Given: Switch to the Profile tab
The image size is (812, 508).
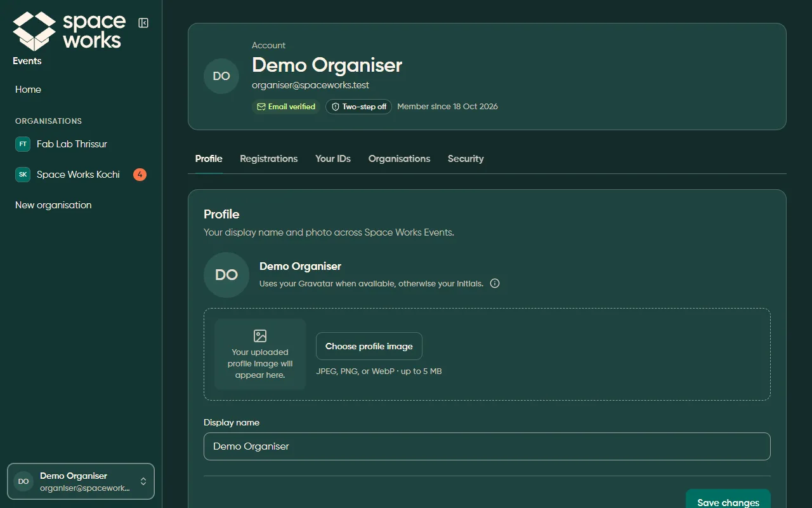Looking at the screenshot, I should click(209, 159).
